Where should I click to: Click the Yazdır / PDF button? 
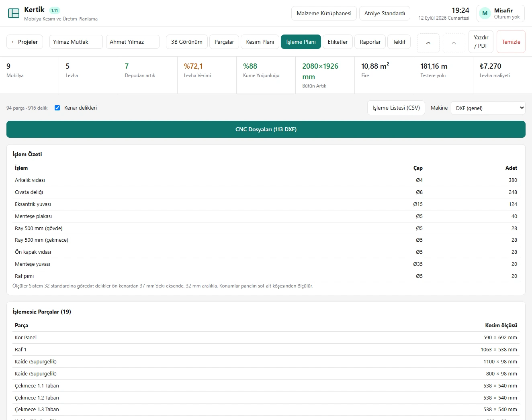point(481,42)
